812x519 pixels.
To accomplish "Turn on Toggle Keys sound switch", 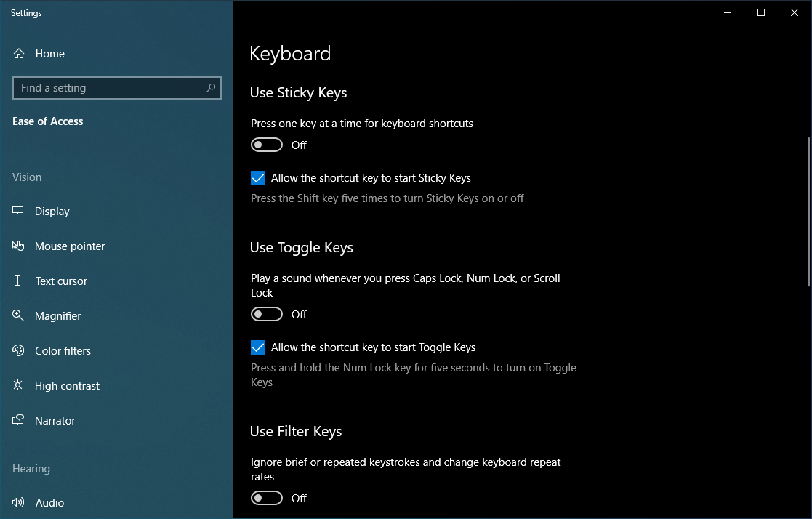I will pyautogui.click(x=267, y=314).
